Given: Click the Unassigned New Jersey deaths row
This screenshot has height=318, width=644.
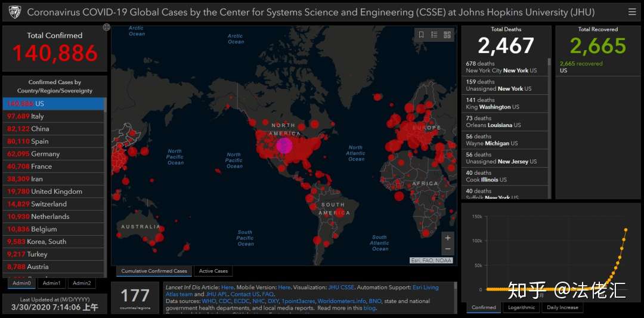Looking at the screenshot, I should [x=506, y=158].
